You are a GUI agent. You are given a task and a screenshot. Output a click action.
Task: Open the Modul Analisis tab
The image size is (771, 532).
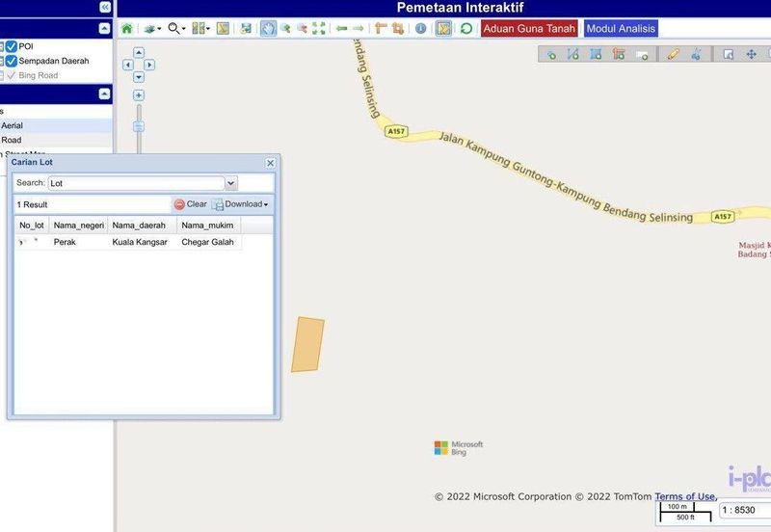pos(621,29)
